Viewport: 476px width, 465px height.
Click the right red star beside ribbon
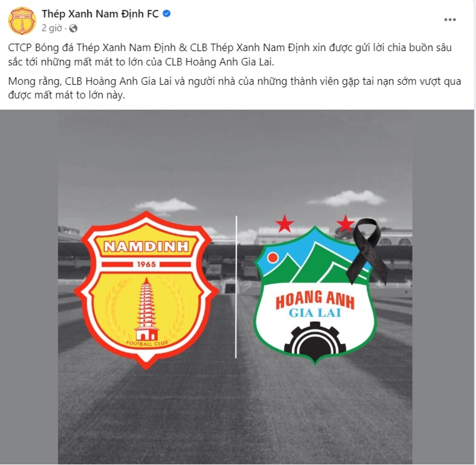coord(345,224)
